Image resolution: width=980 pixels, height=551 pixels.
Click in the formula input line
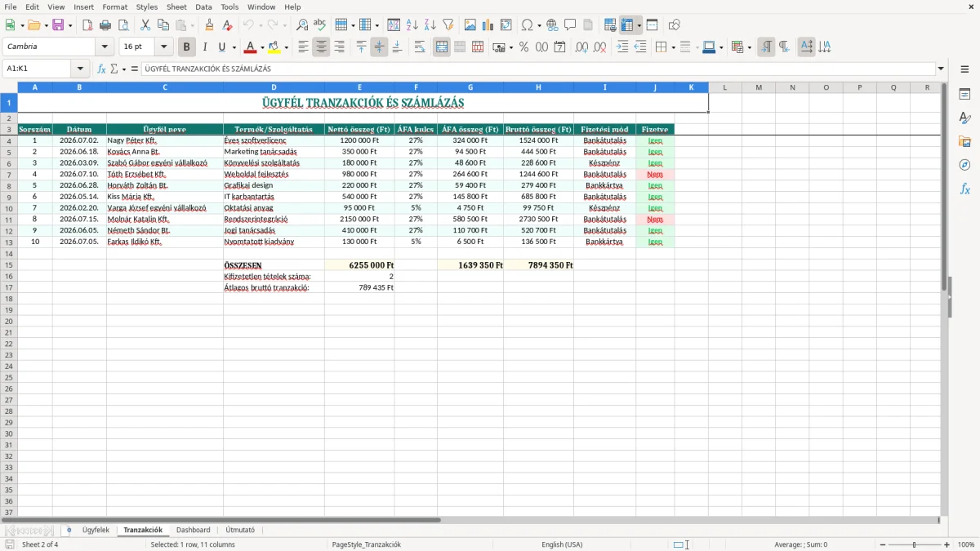[538, 69]
